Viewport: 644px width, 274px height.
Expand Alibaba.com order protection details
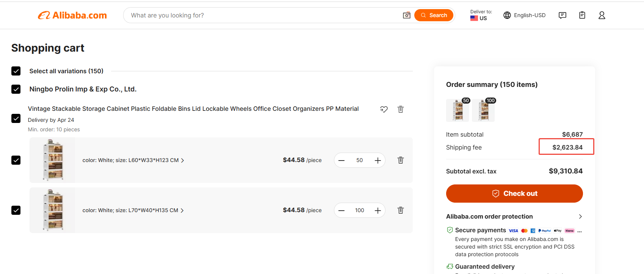pos(580,217)
